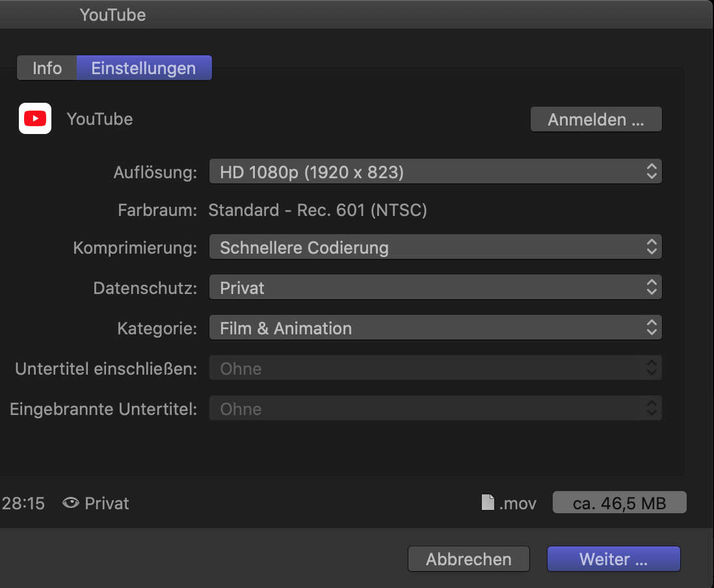Click the YouTube destination name label
The height and width of the screenshot is (588, 714).
click(x=99, y=119)
